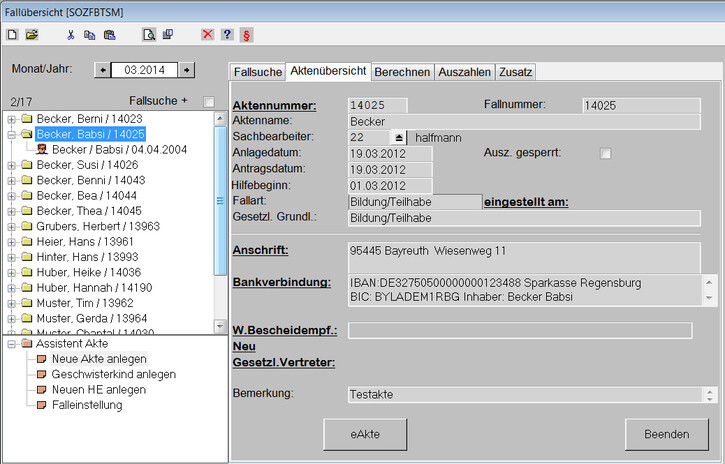
Task: Click the red paragraph sign icon
Action: (246, 34)
